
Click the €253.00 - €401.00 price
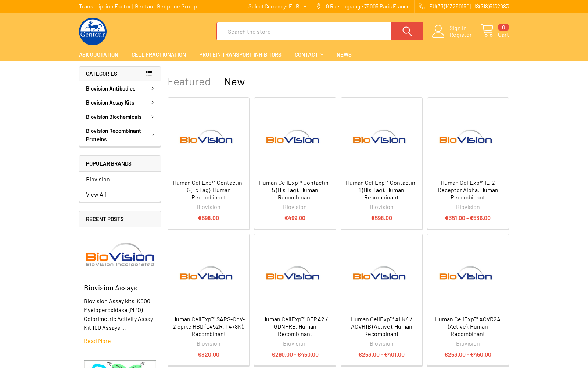(x=381, y=354)
